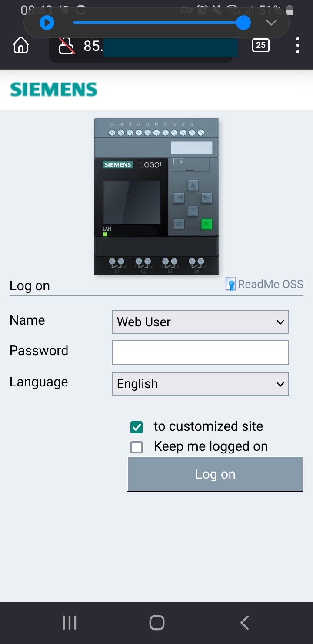Open the Name dropdown showing Web User
313x644 pixels.
tap(200, 322)
